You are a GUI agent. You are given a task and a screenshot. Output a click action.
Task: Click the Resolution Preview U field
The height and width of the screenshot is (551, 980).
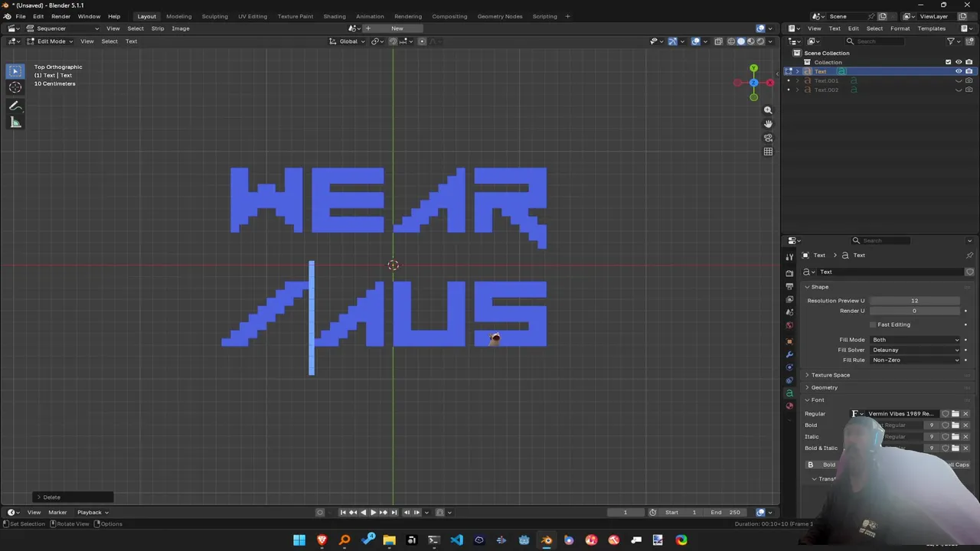[x=915, y=301]
